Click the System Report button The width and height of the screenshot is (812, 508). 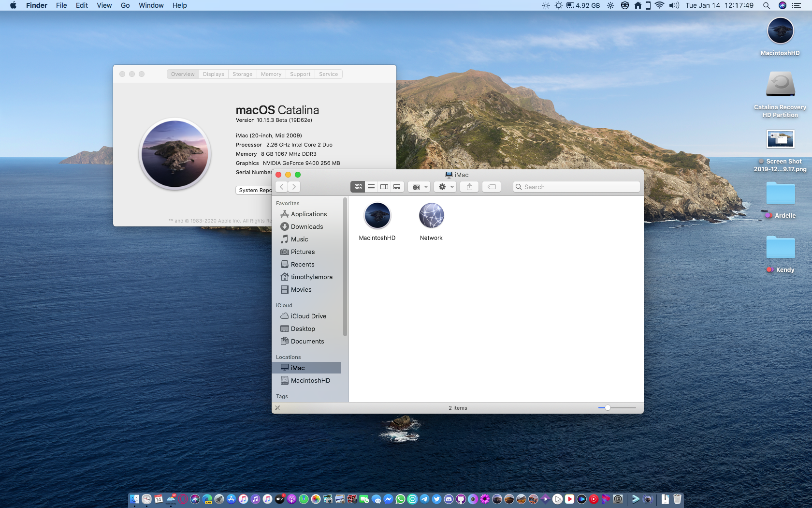(254, 190)
